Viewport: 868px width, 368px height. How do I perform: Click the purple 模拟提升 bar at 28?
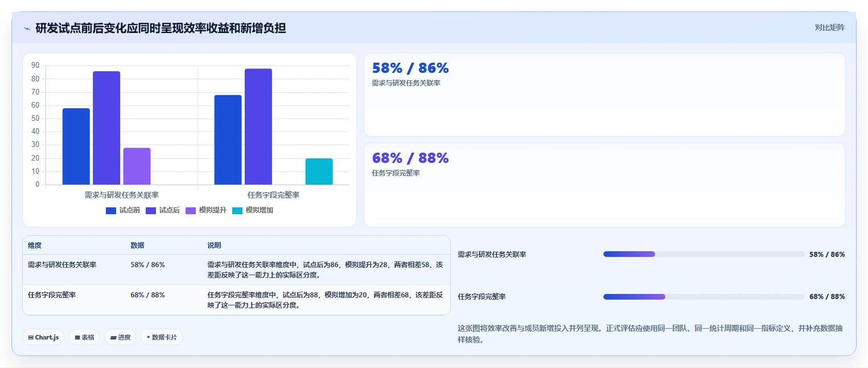click(x=137, y=166)
